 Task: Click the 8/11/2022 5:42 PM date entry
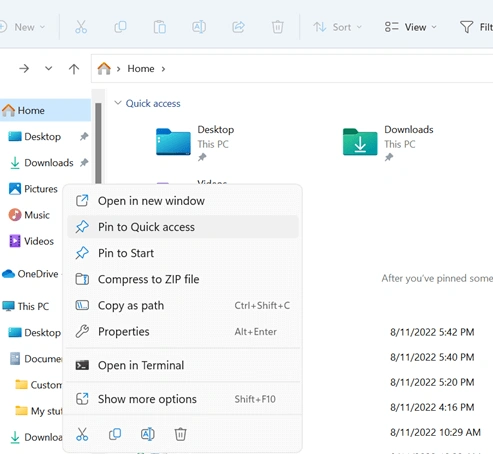coord(432,332)
